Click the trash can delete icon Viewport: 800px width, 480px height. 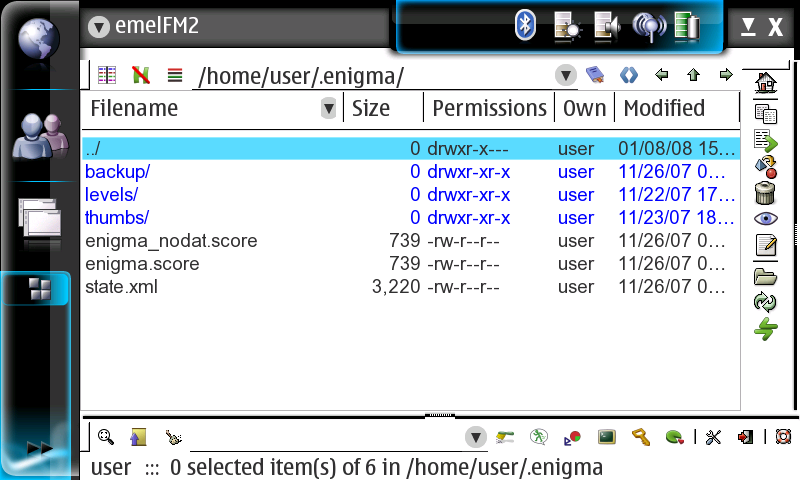765,192
